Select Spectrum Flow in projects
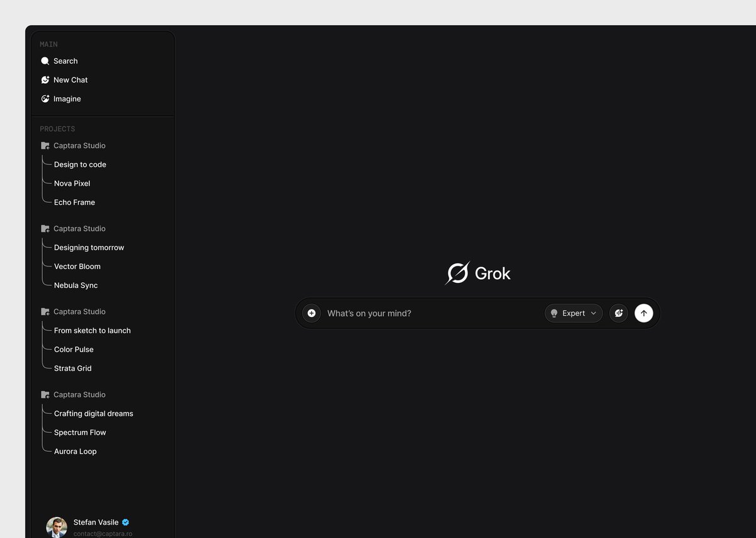756x538 pixels. tap(80, 433)
